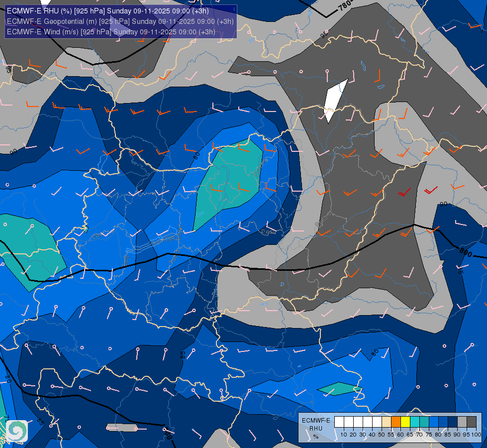Click the '780' geopotential contour label
Image resolution: width=487 pixels, height=448 pixels.
coord(345,5)
